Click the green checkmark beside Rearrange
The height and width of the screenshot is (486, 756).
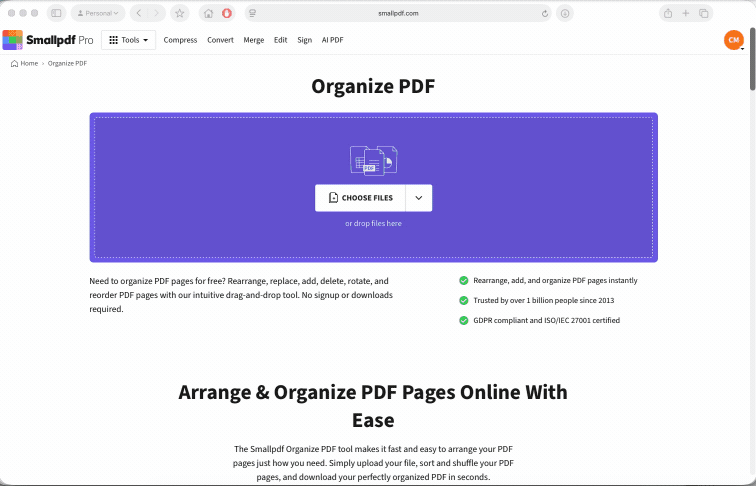(x=463, y=281)
